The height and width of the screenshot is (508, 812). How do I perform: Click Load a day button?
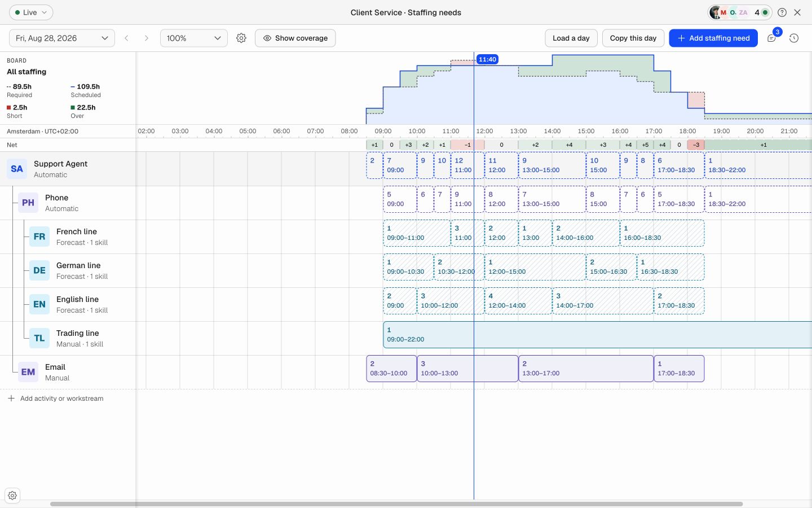tap(571, 38)
